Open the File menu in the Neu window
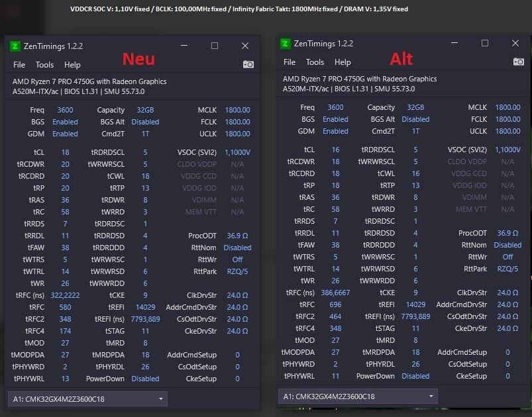The height and width of the screenshot is (417, 532). coord(19,65)
